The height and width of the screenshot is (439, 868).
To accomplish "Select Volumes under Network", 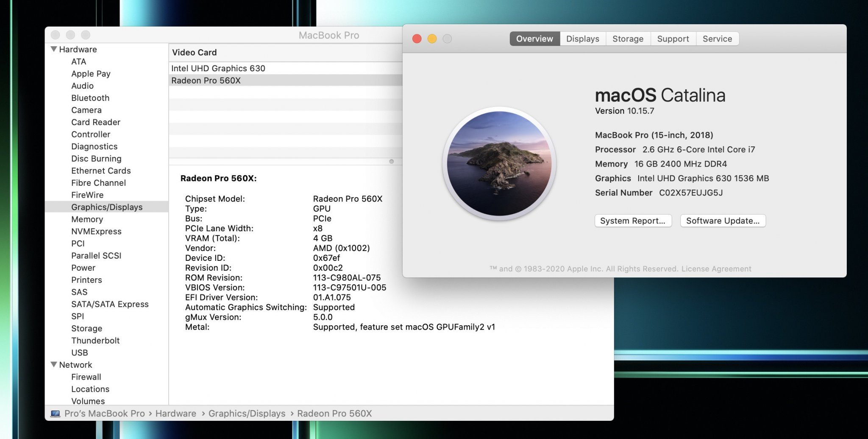I will tap(88, 401).
